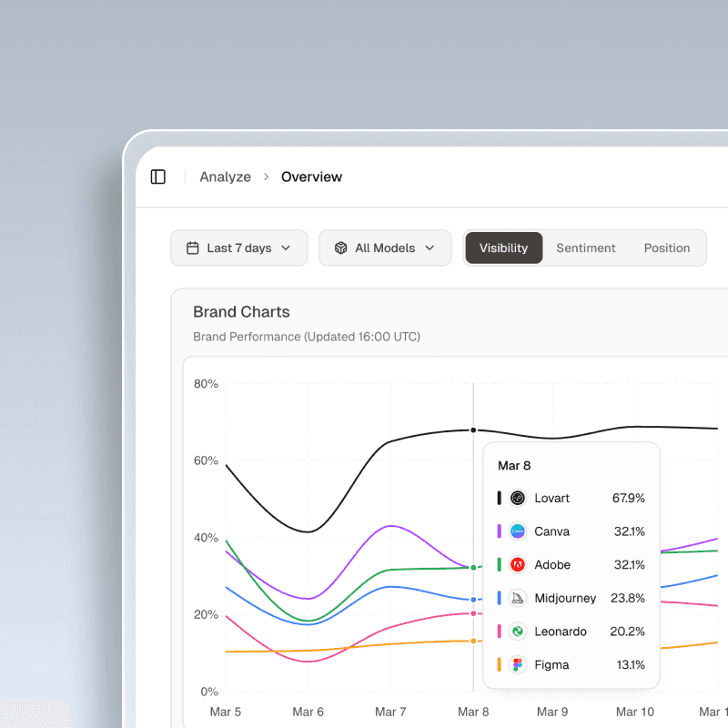The height and width of the screenshot is (728, 728).
Task: Click Adobe green color bar
Action: click(x=499, y=564)
